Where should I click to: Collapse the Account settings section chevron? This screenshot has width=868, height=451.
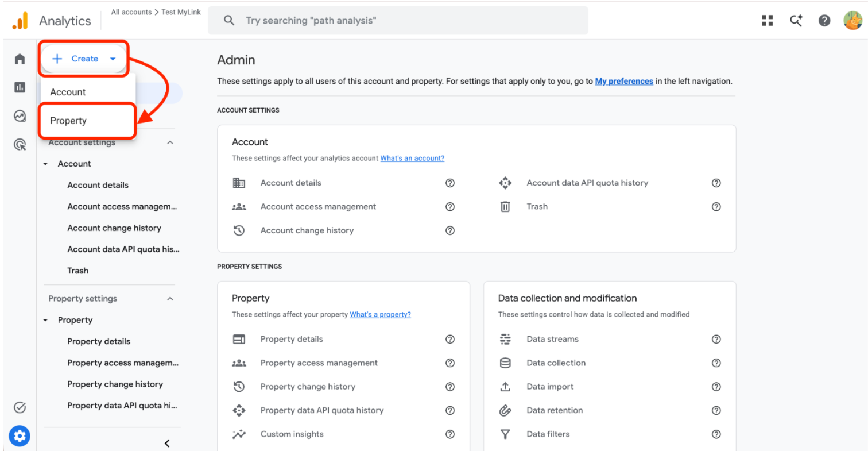pyautogui.click(x=170, y=142)
